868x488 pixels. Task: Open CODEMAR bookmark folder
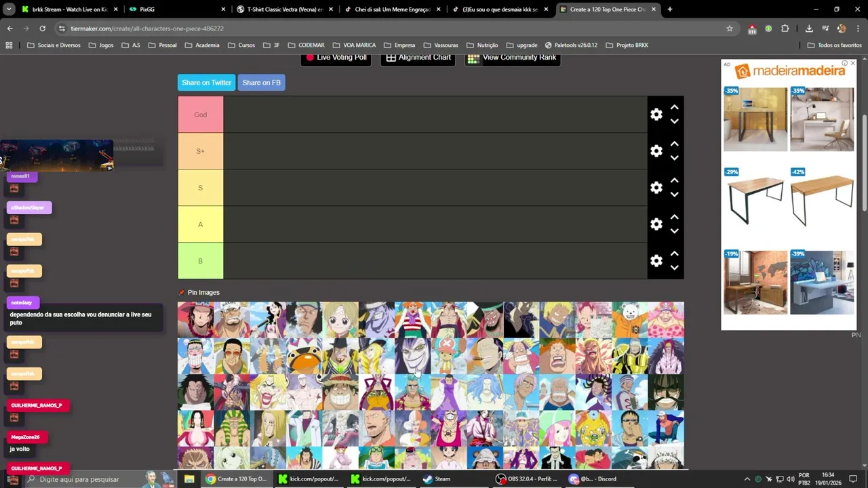[306, 45]
